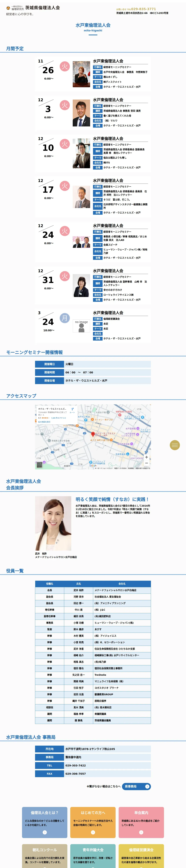This screenshot has height=868, width=186.
Task: Click arrow icon on 倫理法人会とは？ card
Action: 45,832
